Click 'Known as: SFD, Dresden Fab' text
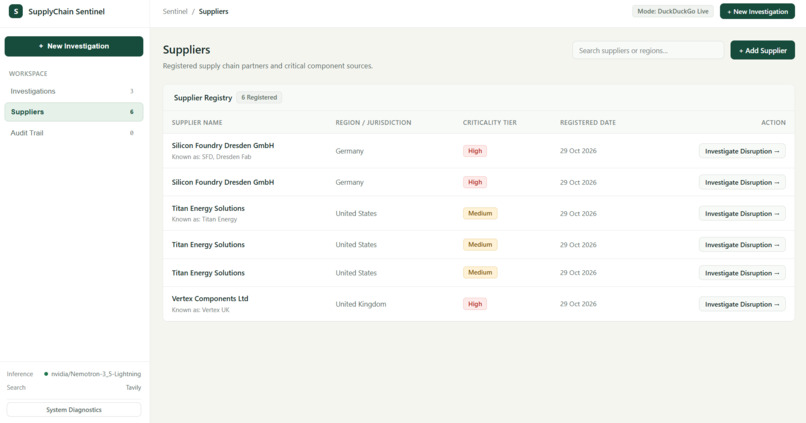Screen dimensions: 806x423 211,157
